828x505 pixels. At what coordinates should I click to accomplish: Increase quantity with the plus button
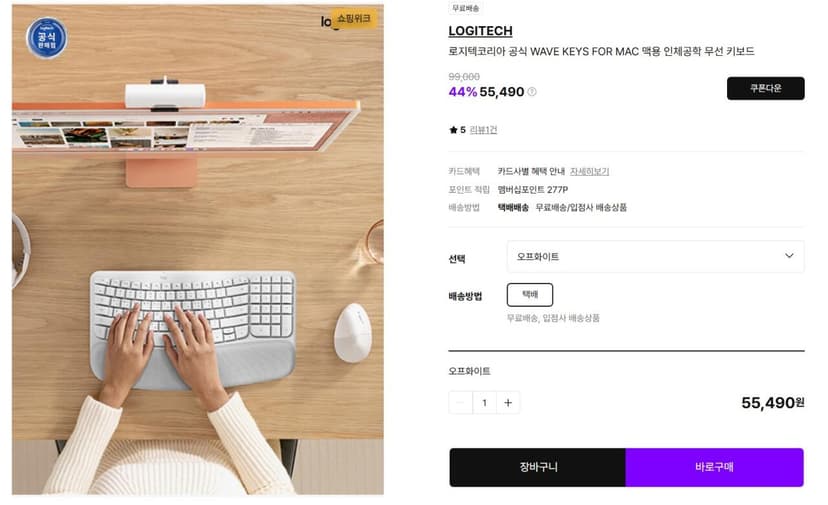click(x=508, y=403)
